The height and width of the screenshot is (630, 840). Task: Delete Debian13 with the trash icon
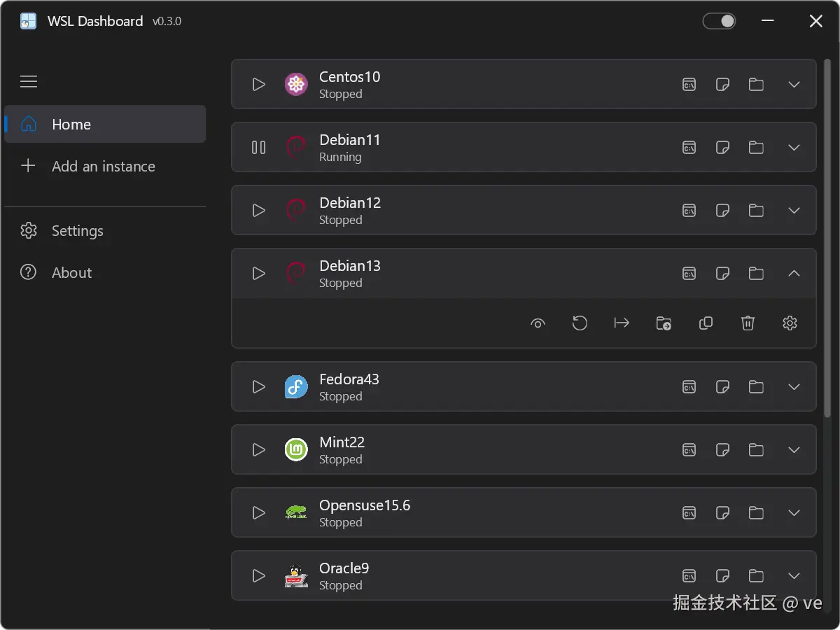(748, 323)
